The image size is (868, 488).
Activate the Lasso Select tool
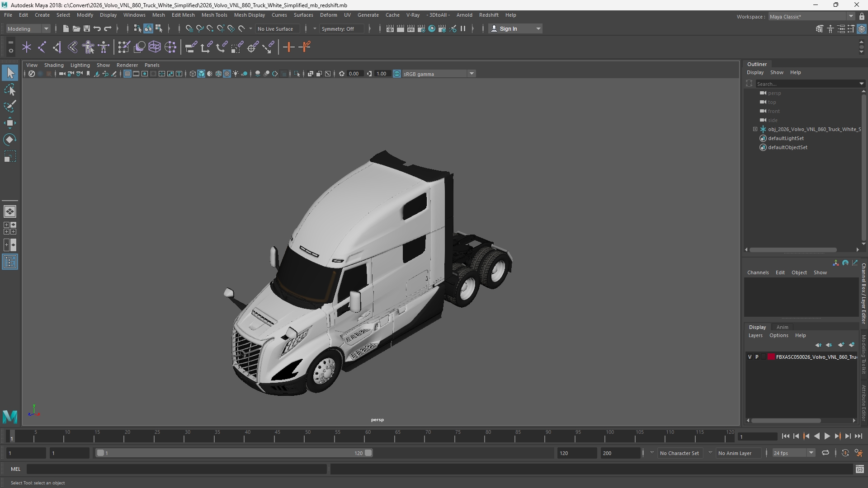point(10,90)
